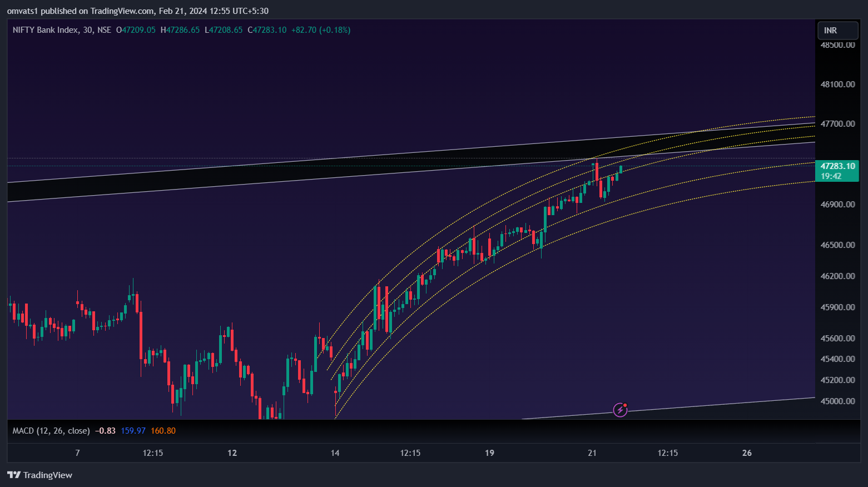Click the close value C47283.10

[267, 30]
